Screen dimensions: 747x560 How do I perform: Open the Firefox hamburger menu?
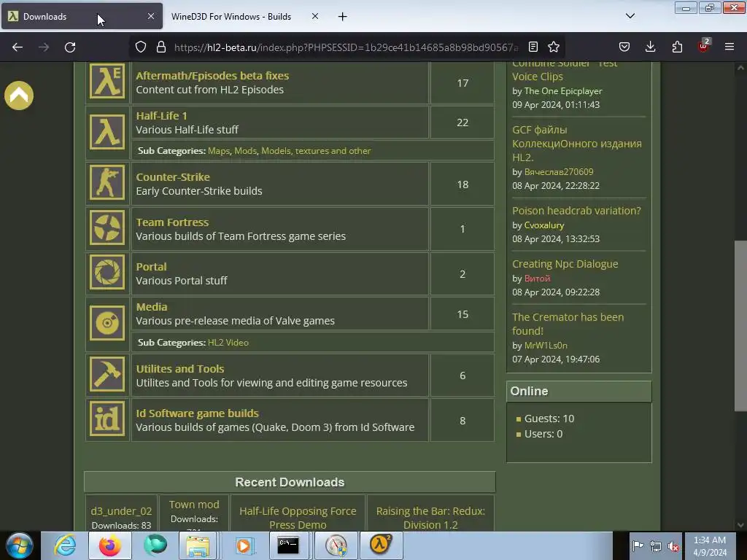tap(729, 47)
